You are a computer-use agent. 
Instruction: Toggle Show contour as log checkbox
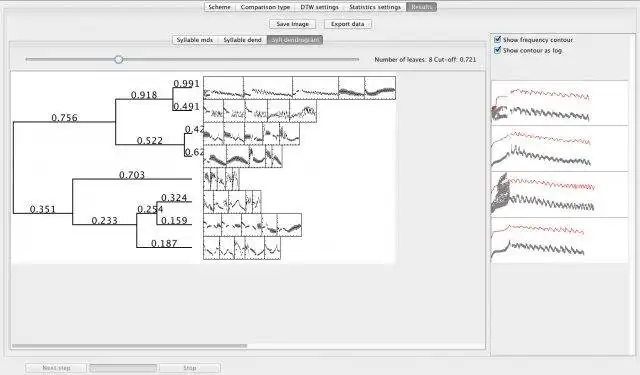tap(497, 50)
